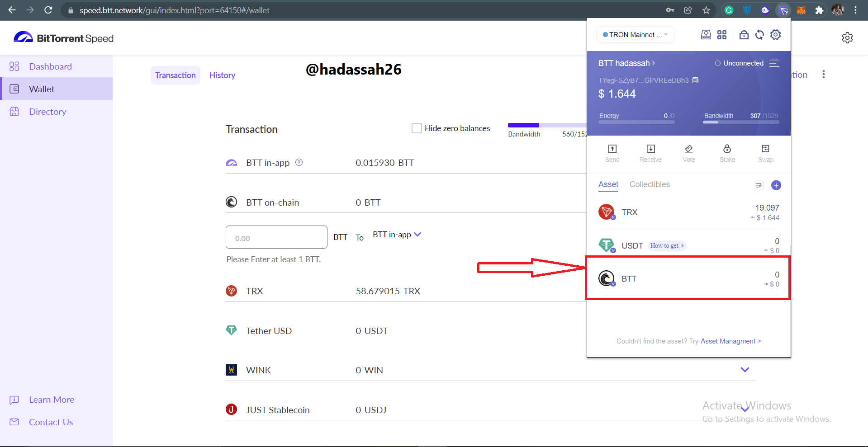Toggle the Unconnected status indicator
This screenshot has width=868, height=447.
point(739,63)
